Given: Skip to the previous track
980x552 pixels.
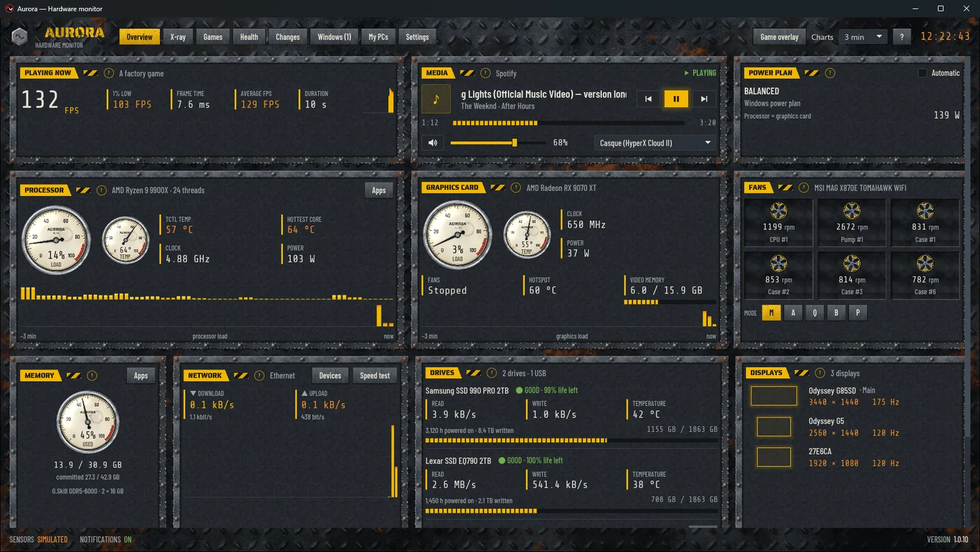Looking at the screenshot, I should coord(648,99).
